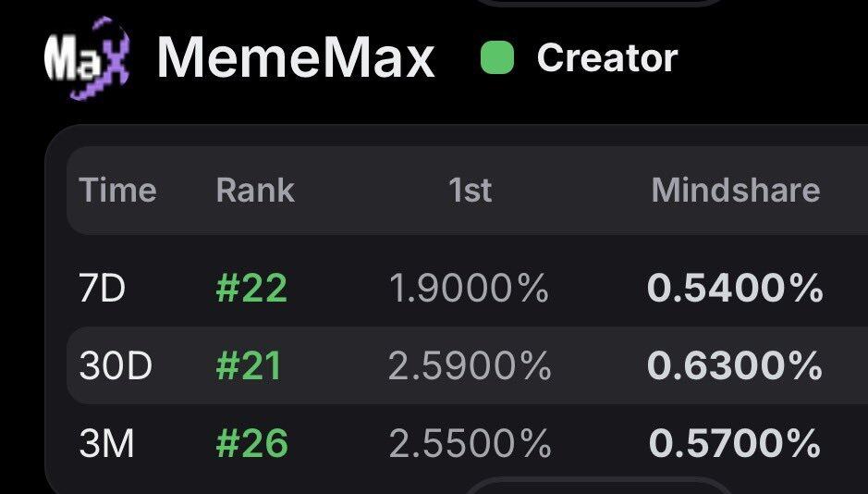Viewport: 868px width, 494px height.
Task: Select the 3M time period row
Action: pos(107,444)
